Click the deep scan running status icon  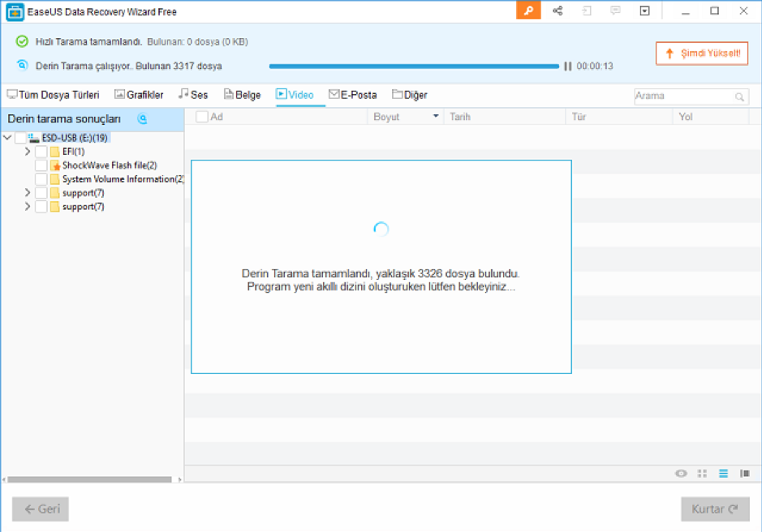(22, 65)
